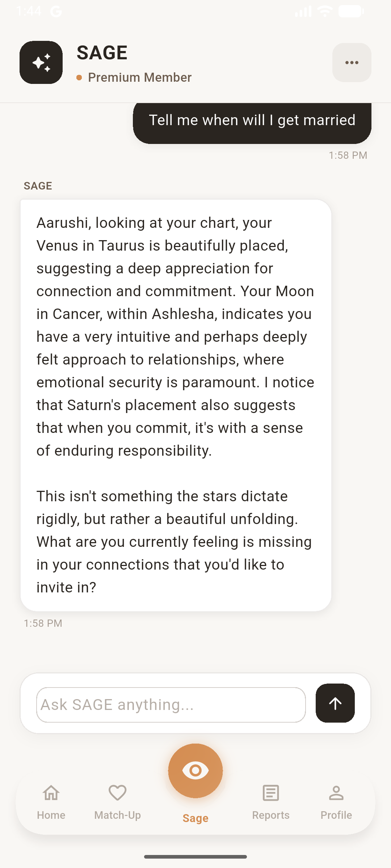Screen dimensions: 391x868
Task: Tap the "Tell me when will I get married" bubble
Action: pyautogui.click(x=252, y=121)
